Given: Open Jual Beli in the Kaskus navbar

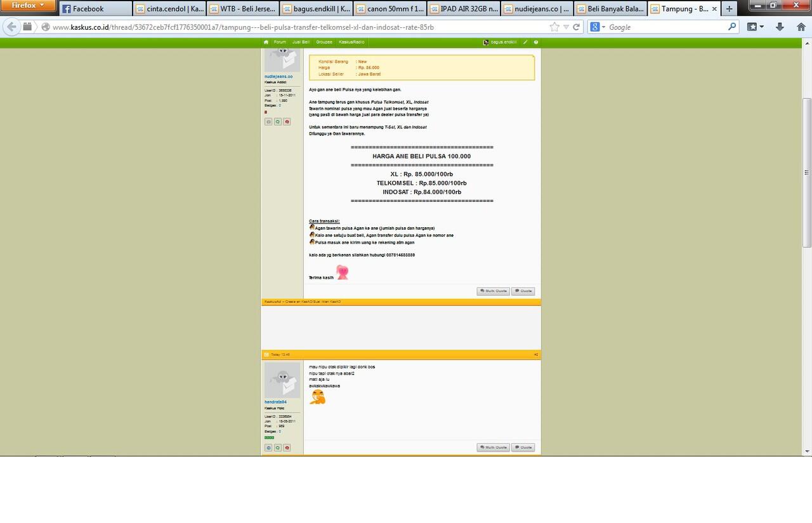Looking at the screenshot, I should click(301, 42).
